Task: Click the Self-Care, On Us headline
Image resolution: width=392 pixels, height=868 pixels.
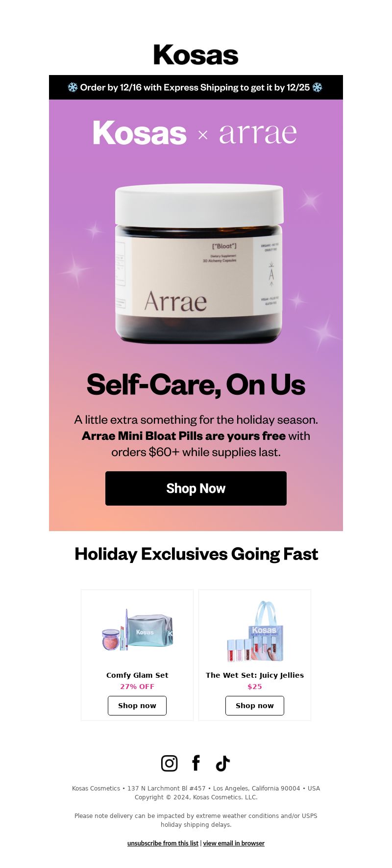Action: click(196, 384)
